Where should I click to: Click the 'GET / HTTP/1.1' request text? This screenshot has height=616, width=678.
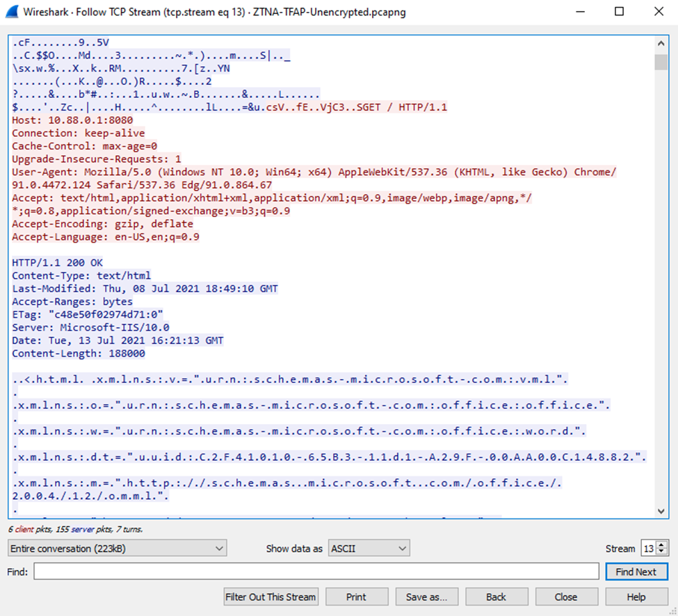pyautogui.click(x=405, y=107)
